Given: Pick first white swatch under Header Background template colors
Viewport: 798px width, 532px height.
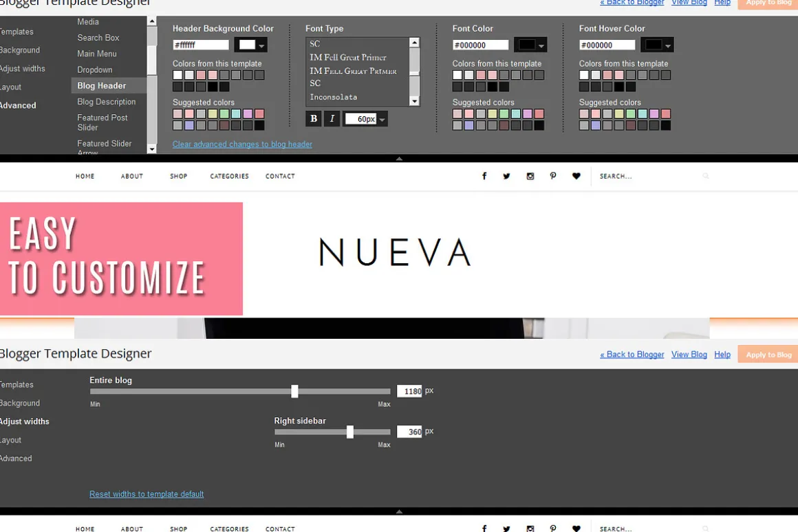Looking at the screenshot, I should coord(177,75).
